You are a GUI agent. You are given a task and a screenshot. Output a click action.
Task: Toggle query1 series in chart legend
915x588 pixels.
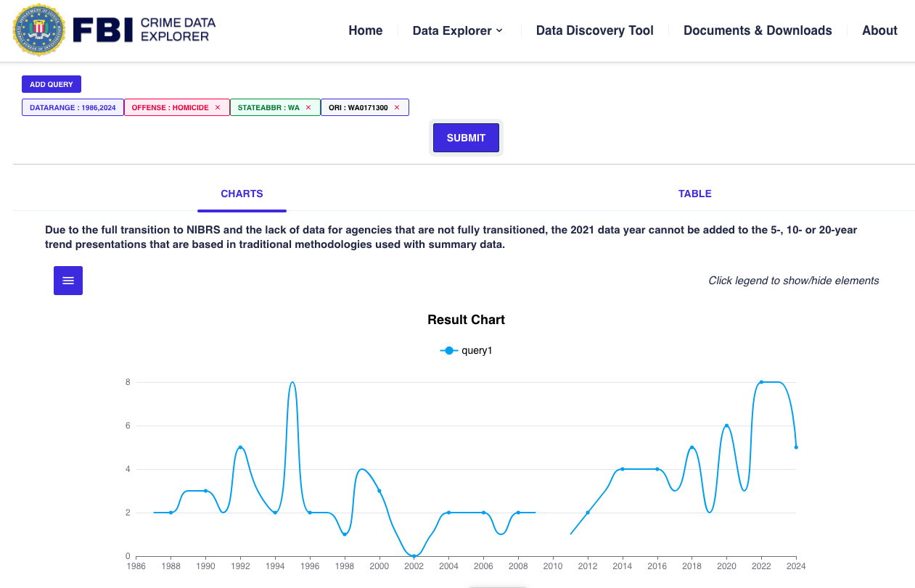point(467,351)
